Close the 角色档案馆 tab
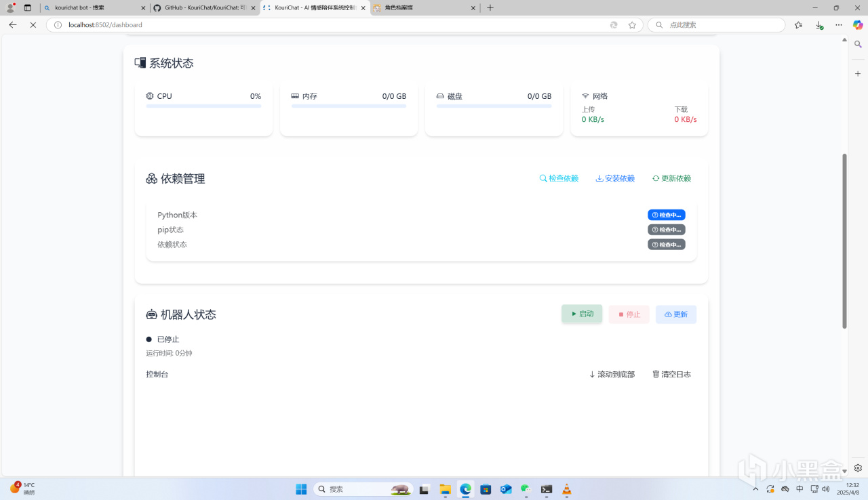Viewport: 868px width, 500px height. [473, 8]
